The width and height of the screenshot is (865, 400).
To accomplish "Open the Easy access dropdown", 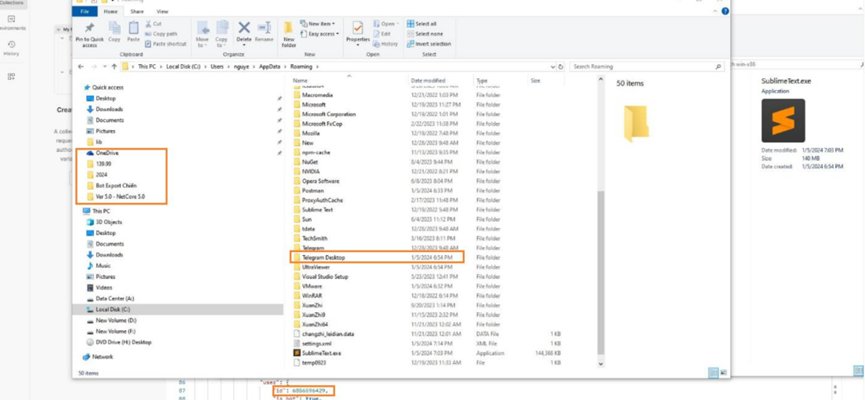I will (323, 34).
